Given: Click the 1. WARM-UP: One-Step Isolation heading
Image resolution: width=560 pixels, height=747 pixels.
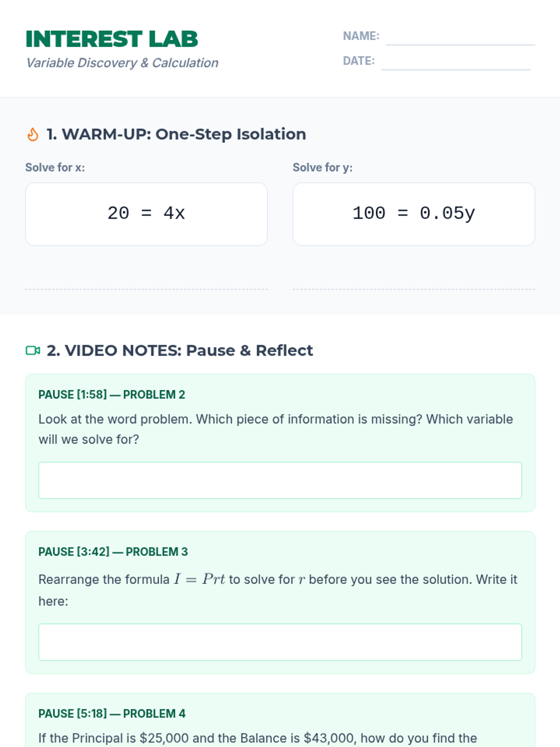Looking at the screenshot, I should point(176,134).
